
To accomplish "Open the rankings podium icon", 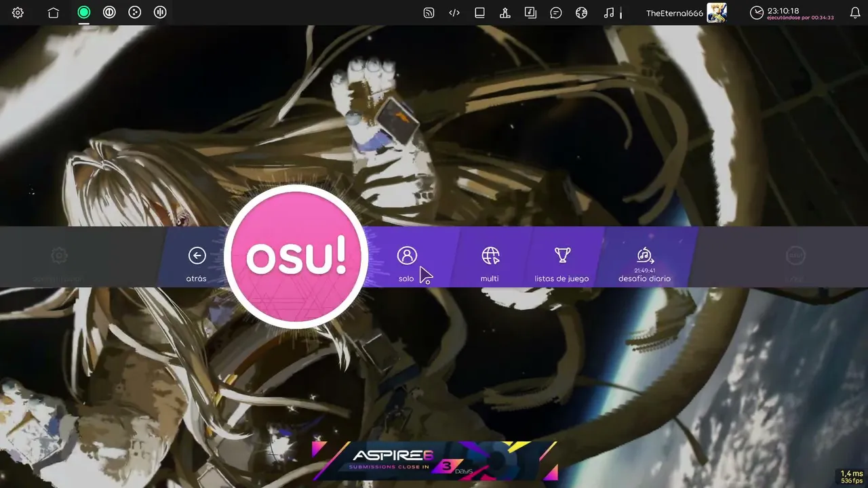I will (505, 12).
